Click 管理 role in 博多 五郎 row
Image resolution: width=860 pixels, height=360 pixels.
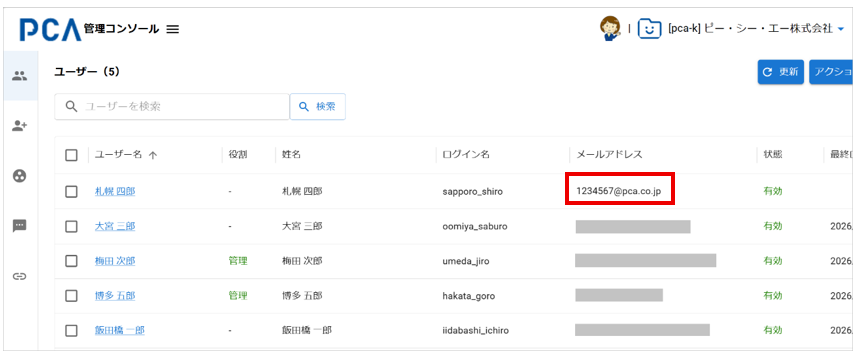pos(238,296)
